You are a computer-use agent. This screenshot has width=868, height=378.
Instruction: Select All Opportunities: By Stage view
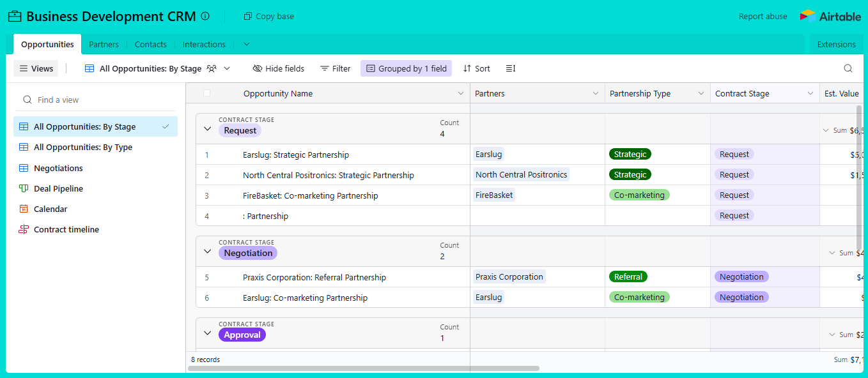point(96,126)
